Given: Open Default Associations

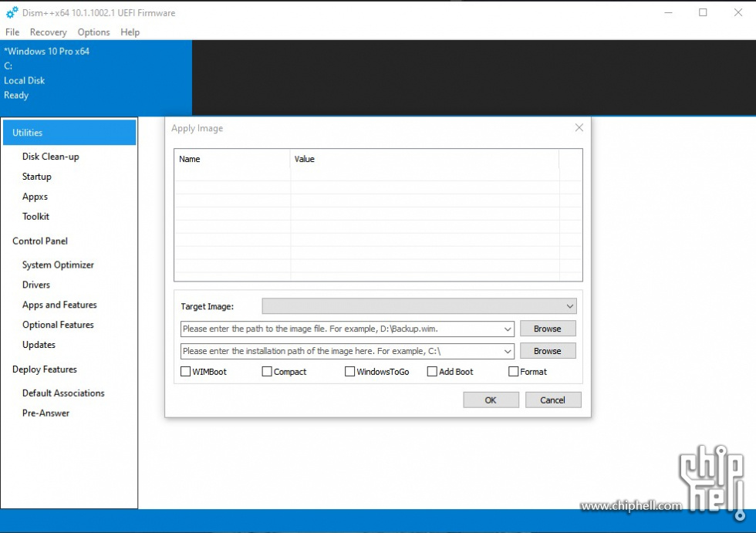Looking at the screenshot, I should [63, 393].
